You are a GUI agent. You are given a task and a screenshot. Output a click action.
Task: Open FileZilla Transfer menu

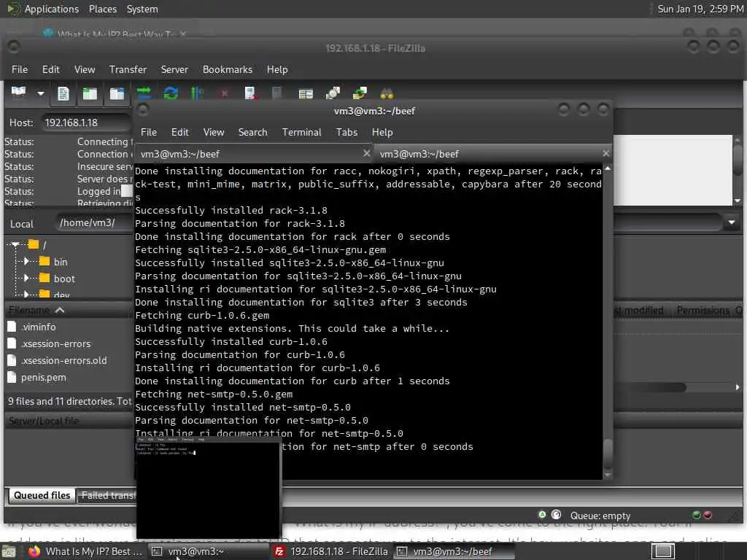[x=128, y=69]
